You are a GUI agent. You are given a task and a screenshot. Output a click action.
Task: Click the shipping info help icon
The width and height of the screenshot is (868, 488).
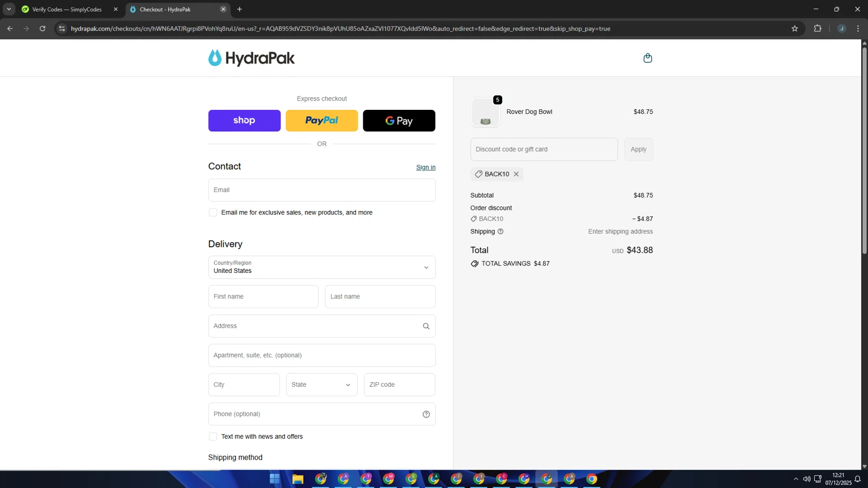coord(501,231)
